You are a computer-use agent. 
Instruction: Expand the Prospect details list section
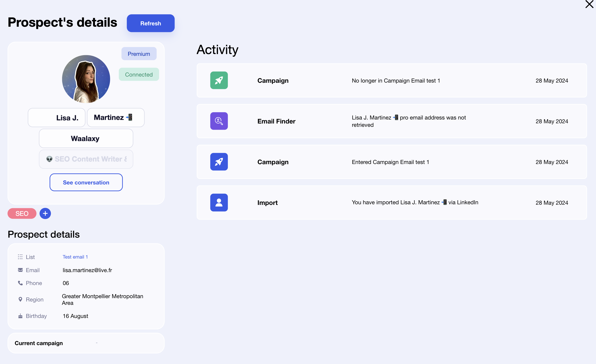pos(75,256)
